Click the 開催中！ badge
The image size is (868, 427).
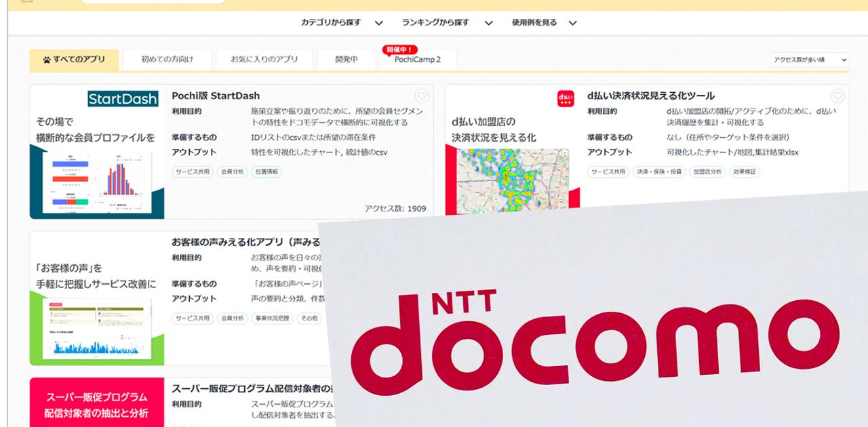pos(400,49)
